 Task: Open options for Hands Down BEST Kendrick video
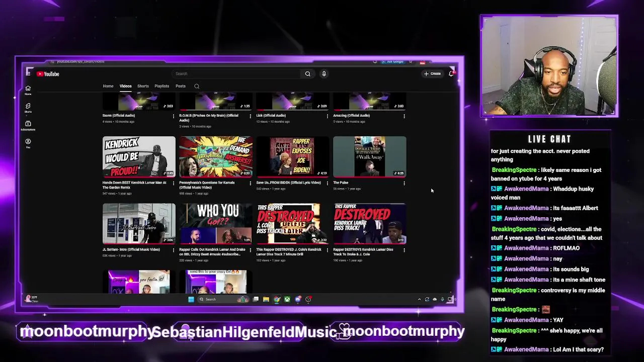click(174, 184)
